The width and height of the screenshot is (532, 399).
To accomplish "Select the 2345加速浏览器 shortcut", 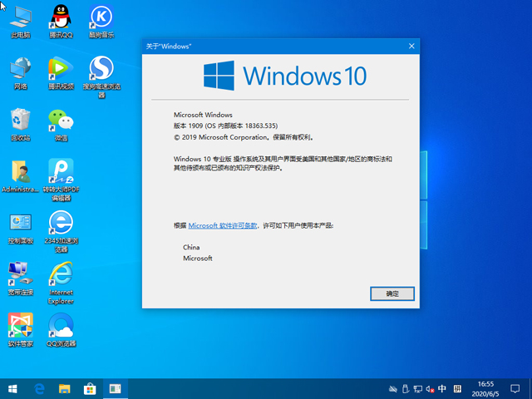I will coord(61,231).
